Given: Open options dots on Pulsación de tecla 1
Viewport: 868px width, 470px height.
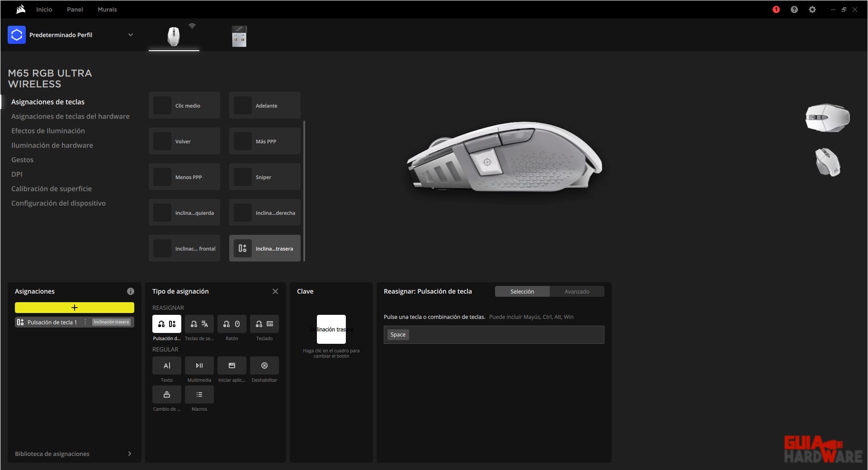Looking at the screenshot, I should [85, 322].
